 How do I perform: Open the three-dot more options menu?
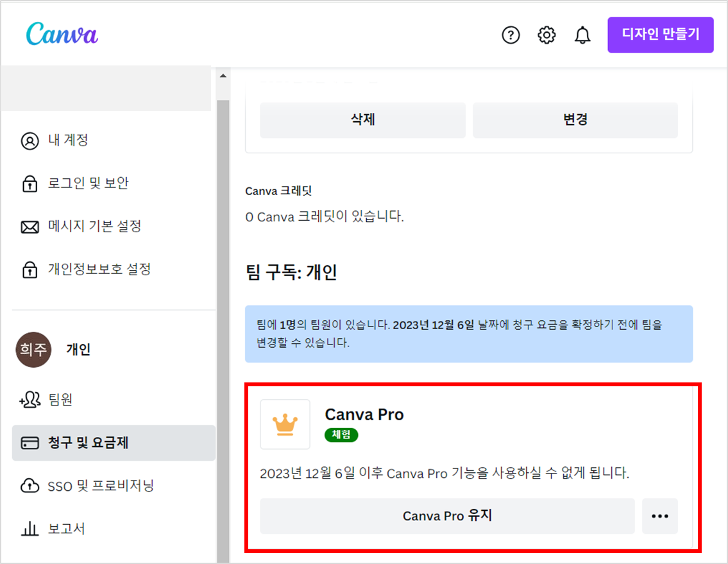click(x=660, y=516)
